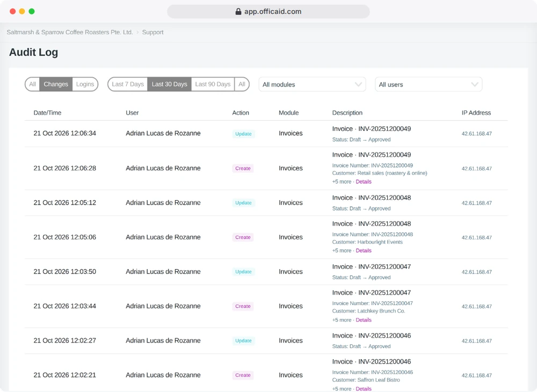Click timestamp 21 Oct 2026 12:06:34
537x392 pixels.
[x=65, y=134]
